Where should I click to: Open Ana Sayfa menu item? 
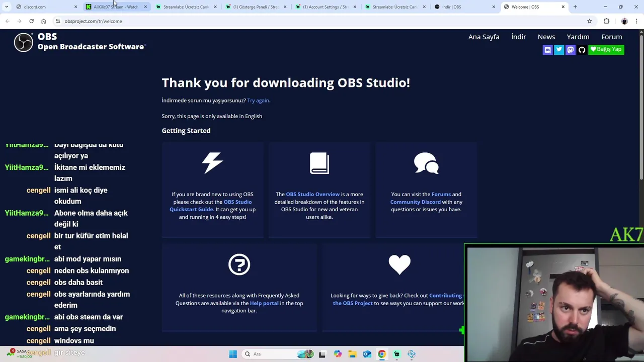coord(484,37)
